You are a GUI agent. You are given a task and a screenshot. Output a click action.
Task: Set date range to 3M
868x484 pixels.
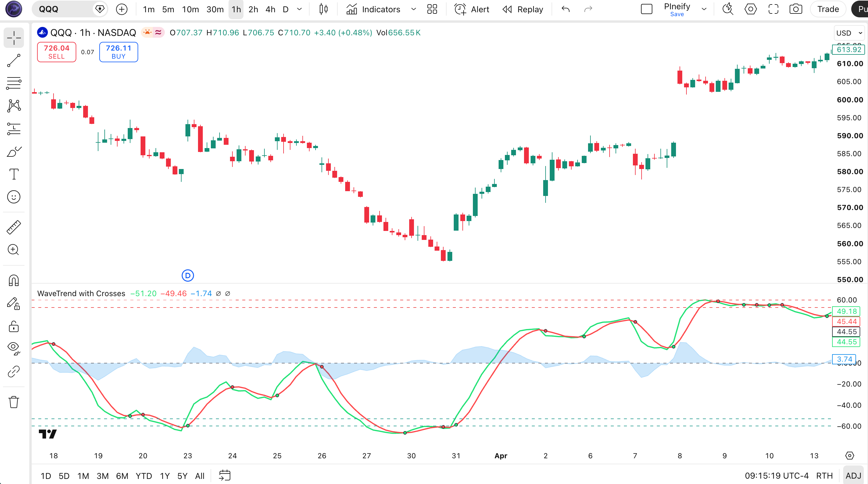102,476
